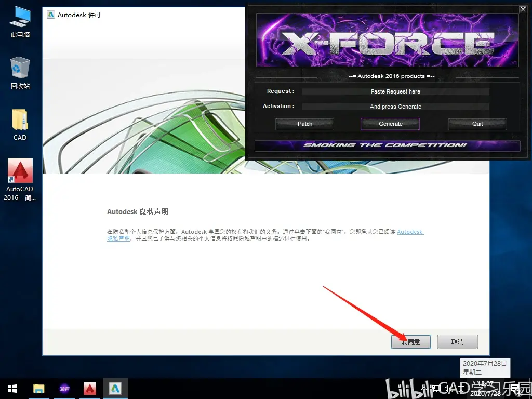This screenshot has height=399, width=532.
Task: Click the 取消 button
Action: click(x=457, y=342)
